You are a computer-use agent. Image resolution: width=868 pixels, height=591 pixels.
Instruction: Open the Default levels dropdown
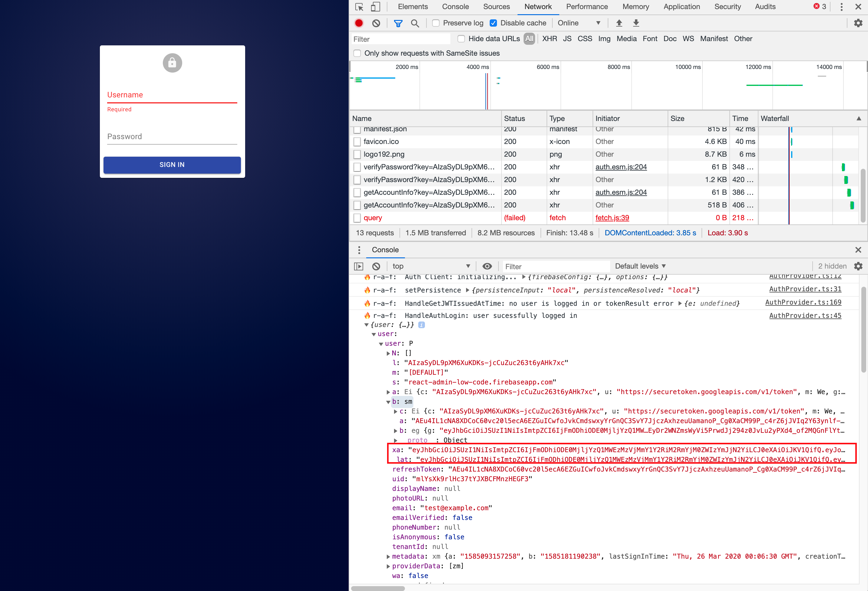coord(640,266)
